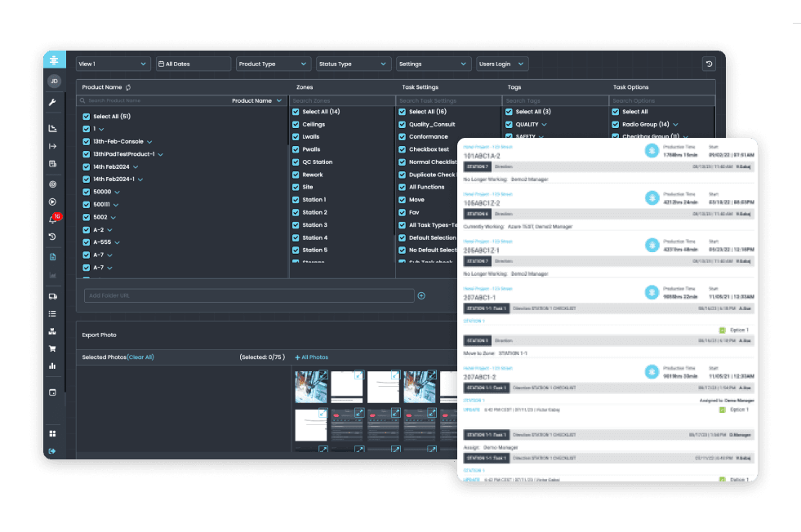Click the reset filters icon top right

709,63
